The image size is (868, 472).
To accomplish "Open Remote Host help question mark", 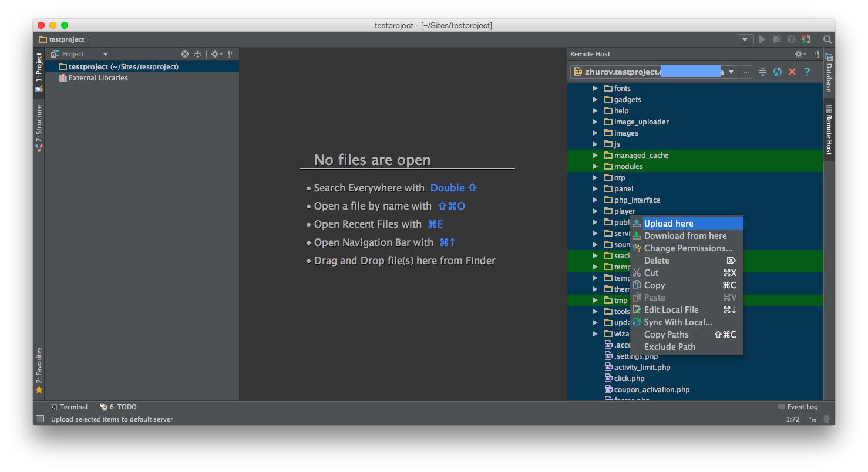I will click(807, 72).
